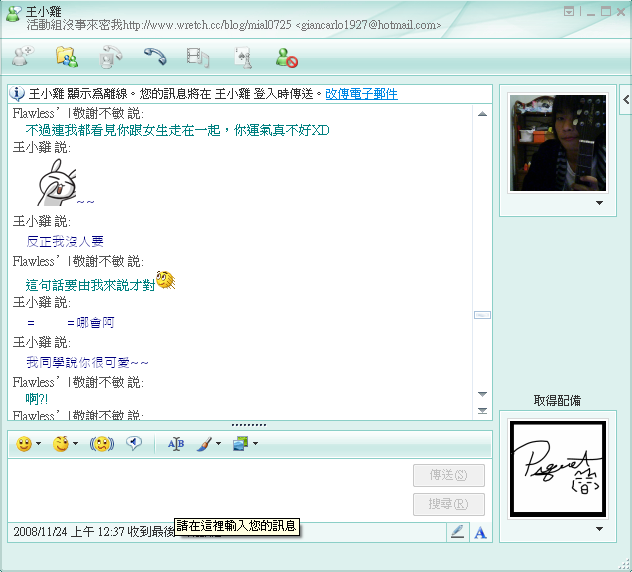Switch to text typing mode A icon
The height and width of the screenshot is (572, 632).
pos(480,533)
